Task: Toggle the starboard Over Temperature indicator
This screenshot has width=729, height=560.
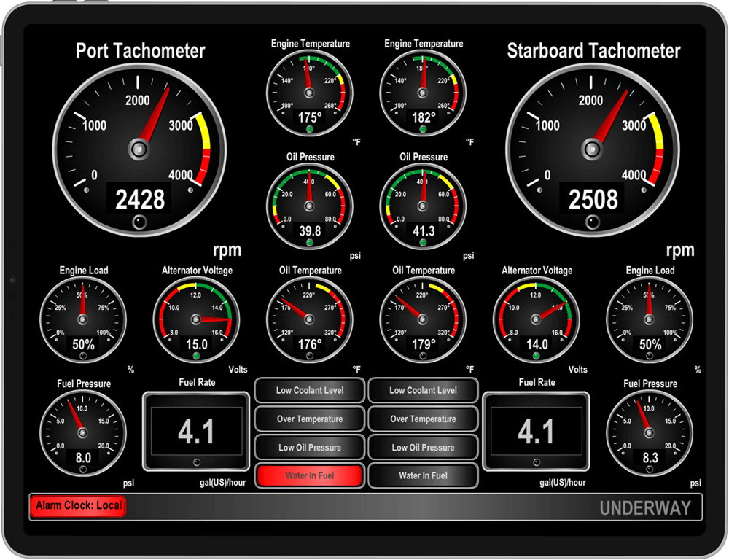Action: tap(423, 419)
